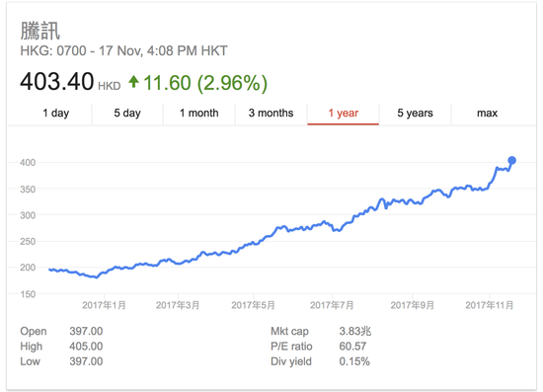Click the 300 y-axis label
The height and width of the screenshot is (392, 543).
click(28, 215)
